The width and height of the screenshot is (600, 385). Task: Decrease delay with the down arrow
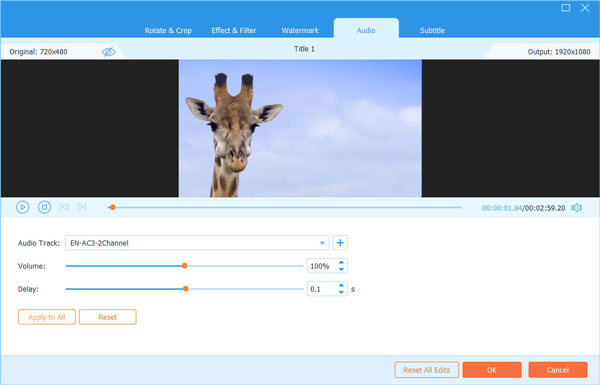tap(341, 292)
